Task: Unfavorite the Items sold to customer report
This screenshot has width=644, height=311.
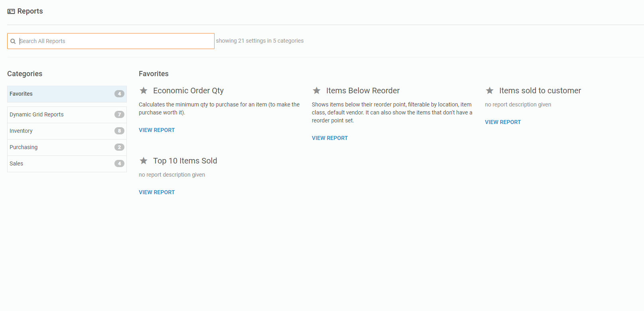Action: [490, 91]
